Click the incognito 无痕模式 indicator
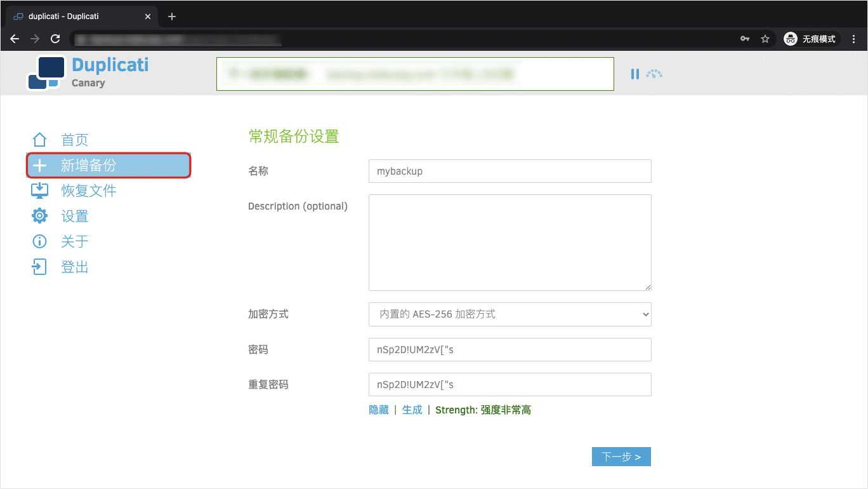The height and width of the screenshot is (489, 868). tap(812, 39)
